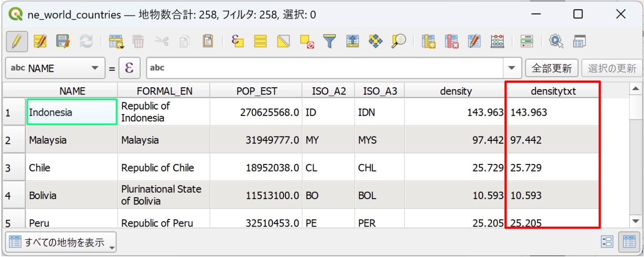This screenshot has height=257, width=644.
Task: Invert the feature selection
Action: pos(284,42)
